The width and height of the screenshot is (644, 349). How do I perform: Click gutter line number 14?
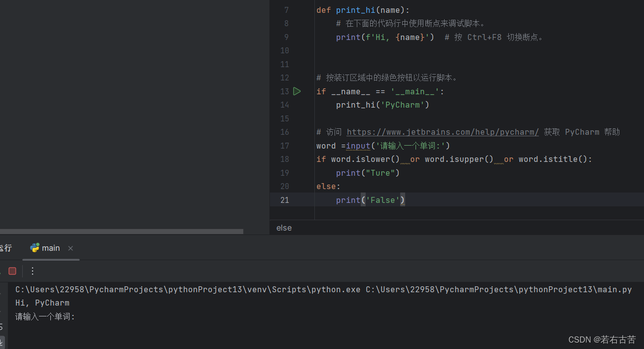point(285,105)
